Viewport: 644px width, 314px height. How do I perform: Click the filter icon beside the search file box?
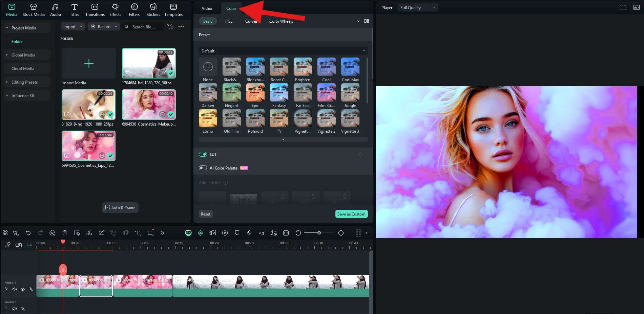point(170,27)
